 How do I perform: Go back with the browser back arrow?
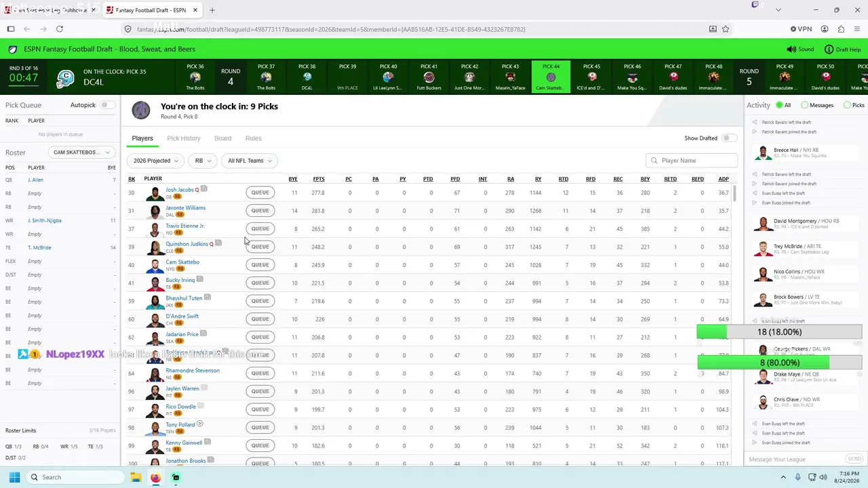point(27,29)
